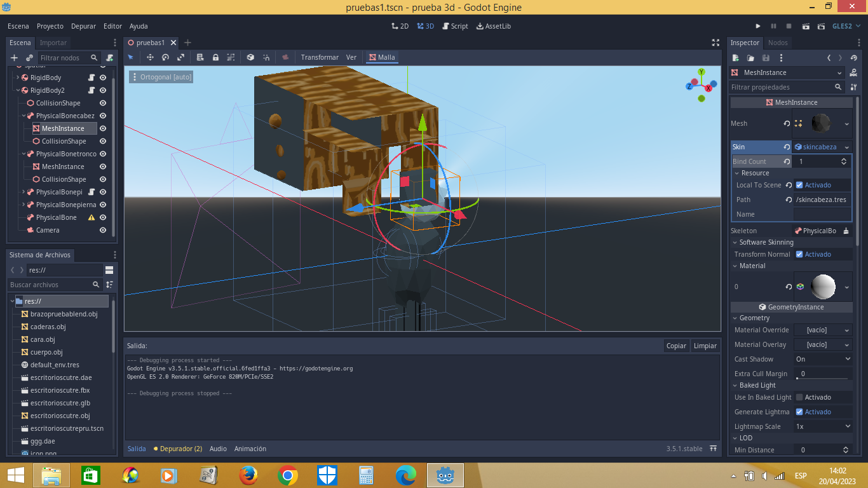Save the current resource in Inspector
The width and height of the screenshot is (868, 488).
pos(766,58)
